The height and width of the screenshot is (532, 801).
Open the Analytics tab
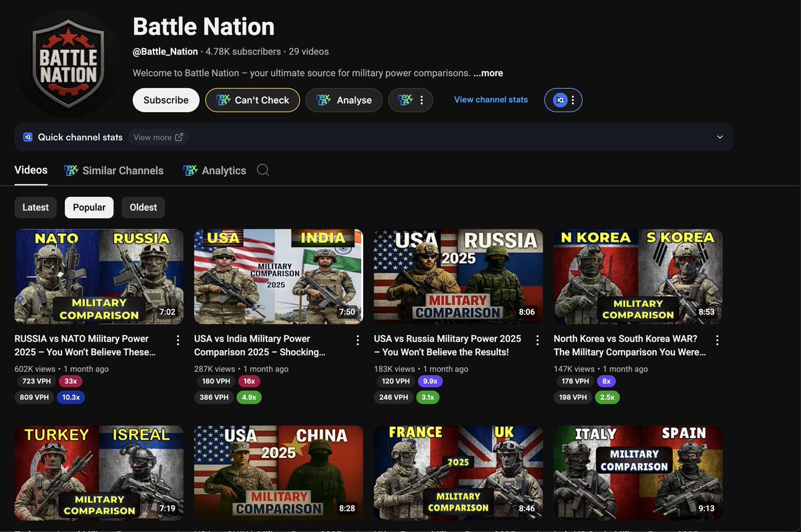[214, 170]
